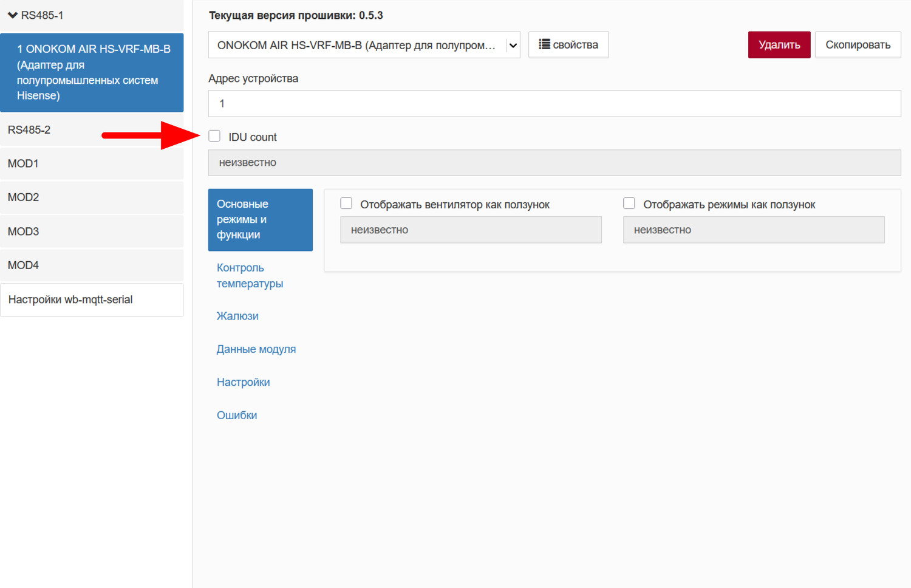
Task: Check 'Отображать режимы как ползунок' option
Action: click(x=629, y=203)
